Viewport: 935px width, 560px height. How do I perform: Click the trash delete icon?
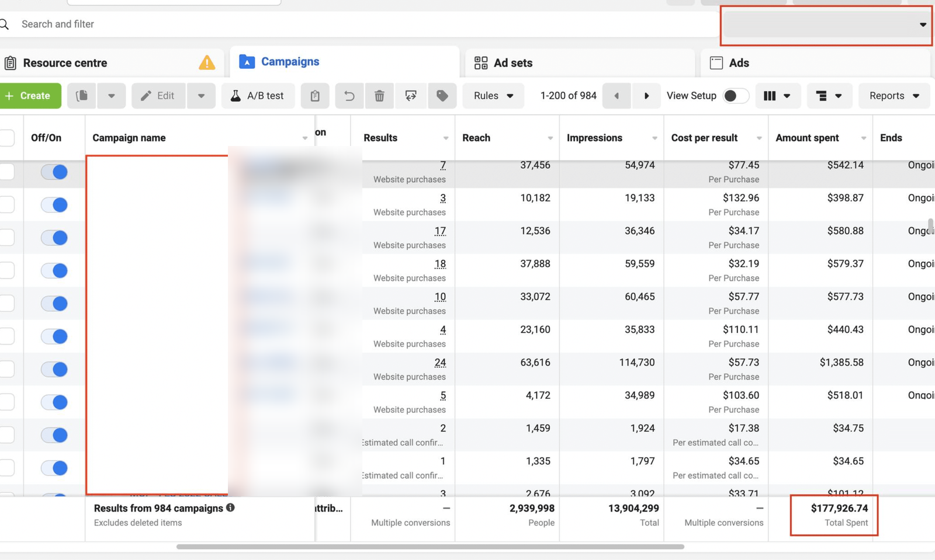(379, 96)
